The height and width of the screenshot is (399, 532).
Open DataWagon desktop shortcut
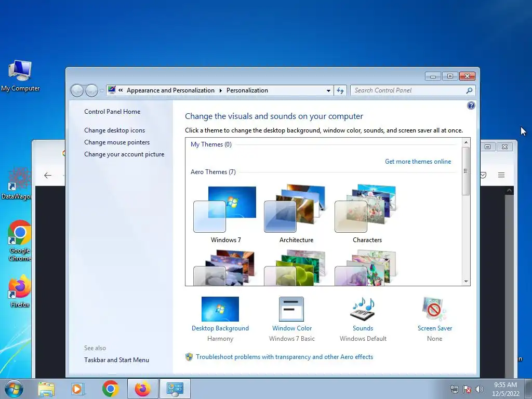16,183
